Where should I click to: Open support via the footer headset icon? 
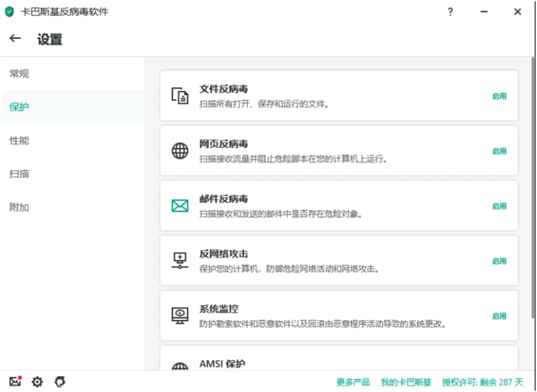60,382
